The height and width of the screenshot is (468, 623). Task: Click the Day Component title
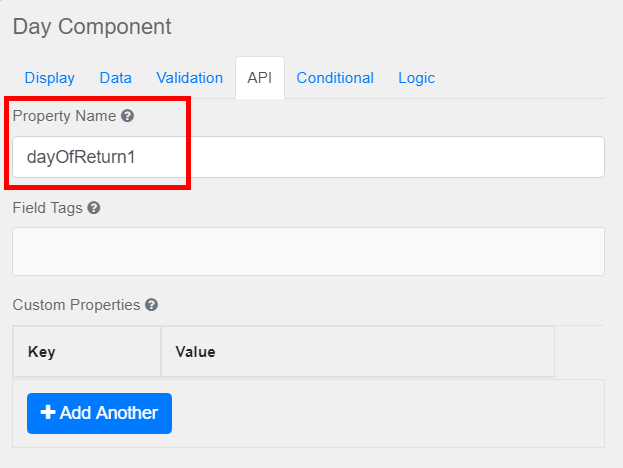pos(92,27)
